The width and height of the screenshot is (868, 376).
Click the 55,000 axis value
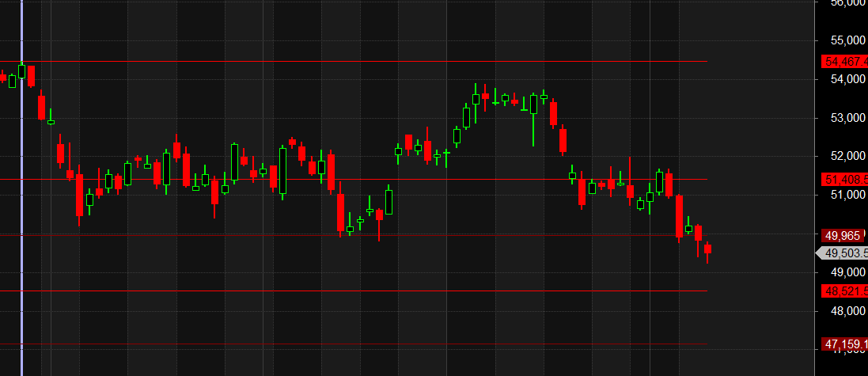(x=847, y=40)
